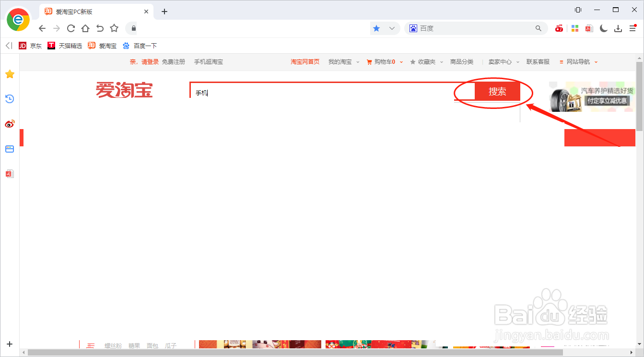Open the 手机逛淘宝 link
This screenshot has width=644, height=357.
(209, 62)
